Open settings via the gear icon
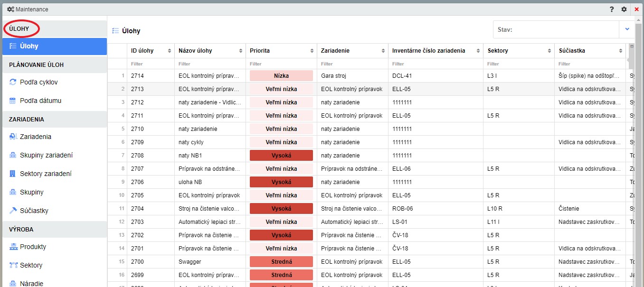The height and width of the screenshot is (287, 644). tap(624, 9)
